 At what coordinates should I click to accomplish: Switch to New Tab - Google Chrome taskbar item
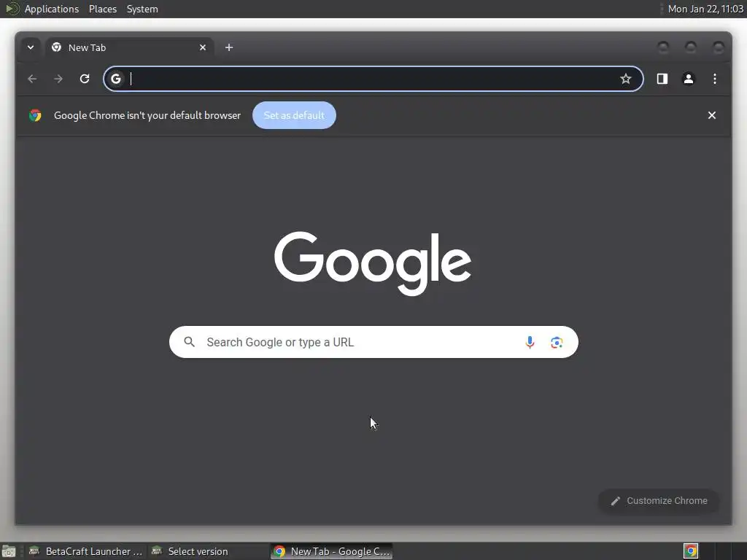332,551
